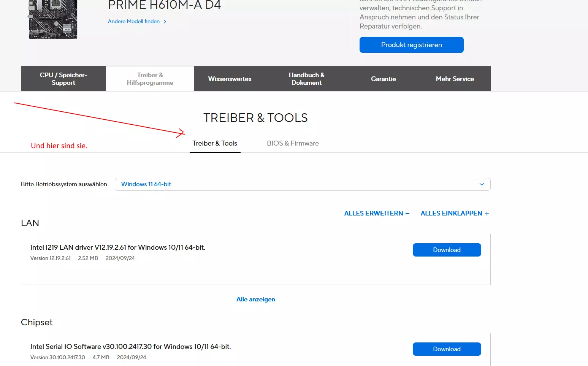
Task: Open the CPU / Speicher-Support tab
Action: click(x=63, y=79)
